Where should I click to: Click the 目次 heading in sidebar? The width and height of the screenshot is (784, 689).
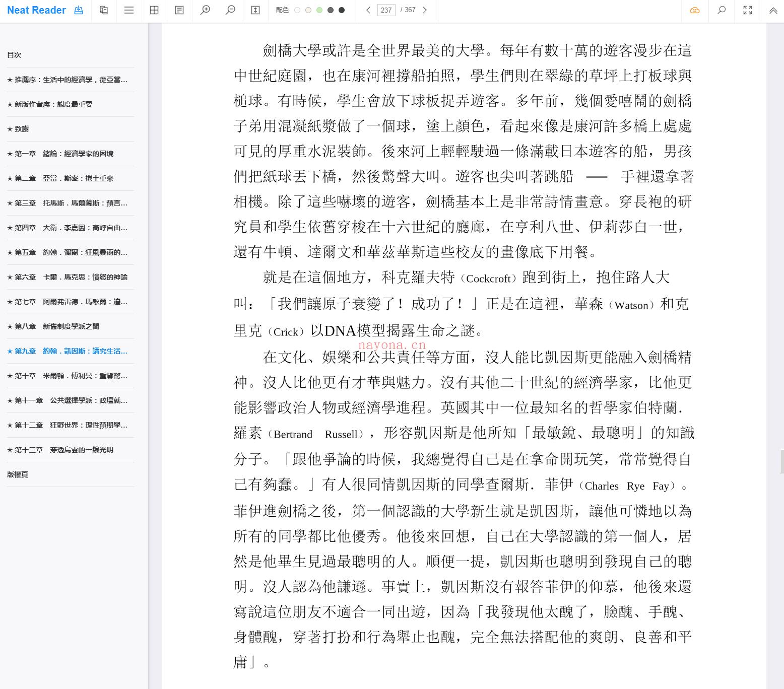(14, 55)
